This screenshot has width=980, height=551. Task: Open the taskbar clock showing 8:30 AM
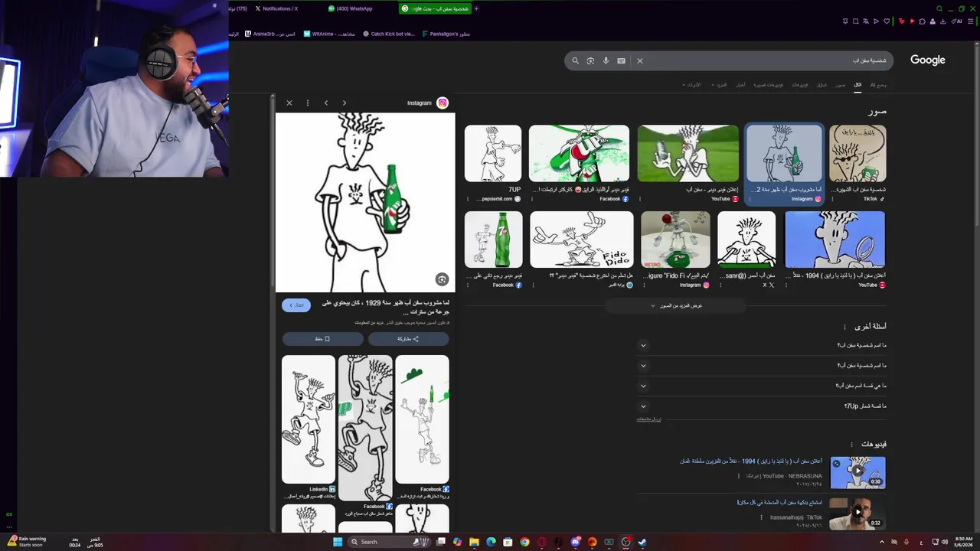point(963,541)
